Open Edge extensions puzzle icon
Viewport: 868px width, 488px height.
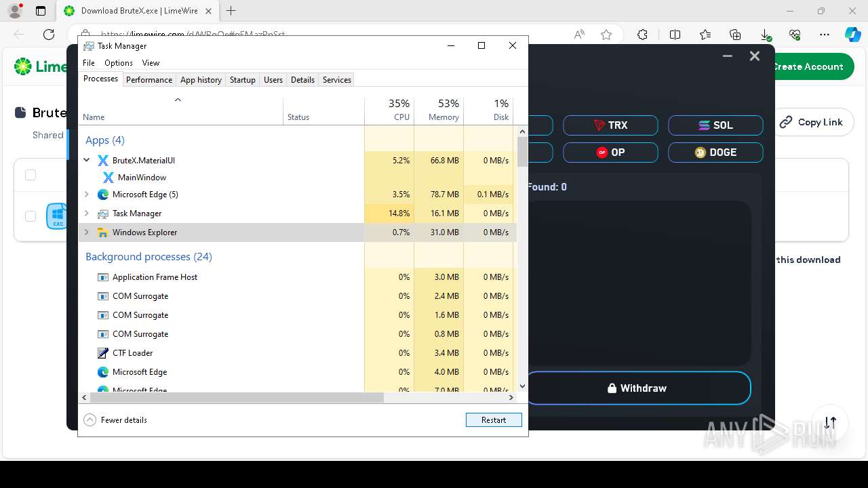tap(643, 35)
